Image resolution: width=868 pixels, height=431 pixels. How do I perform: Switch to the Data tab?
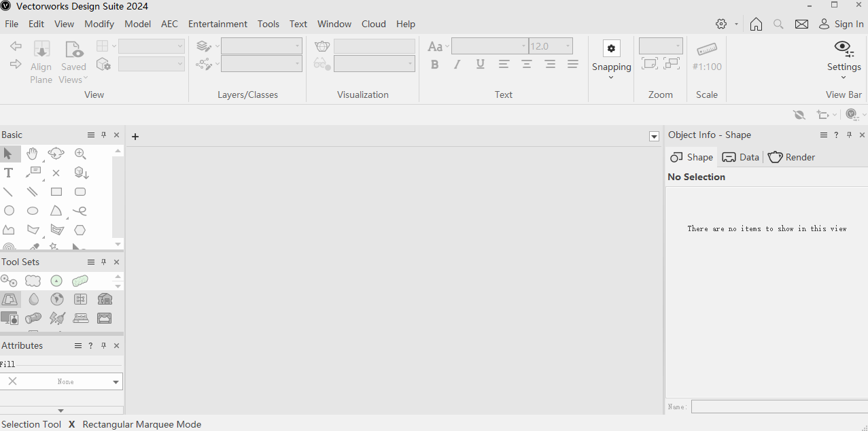[741, 157]
